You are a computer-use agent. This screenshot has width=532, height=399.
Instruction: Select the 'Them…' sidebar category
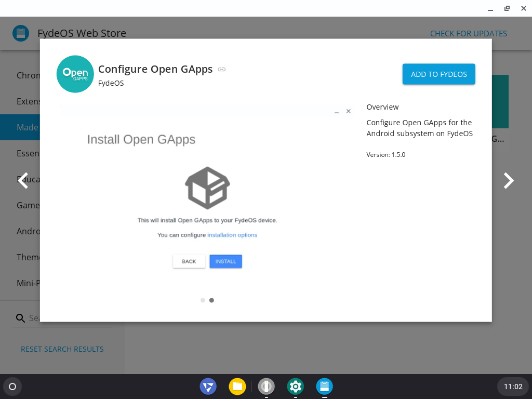point(20,257)
